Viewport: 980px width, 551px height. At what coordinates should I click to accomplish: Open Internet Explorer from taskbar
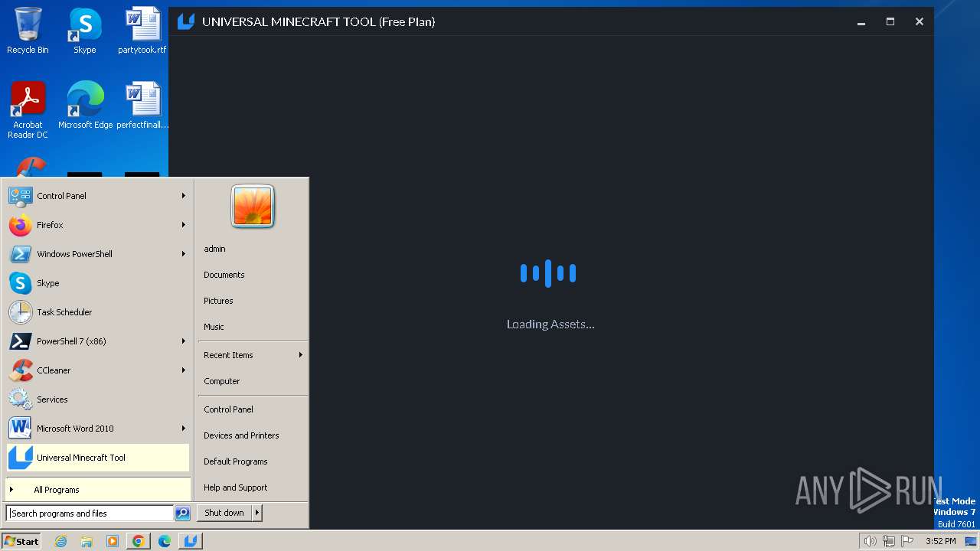tap(60, 541)
